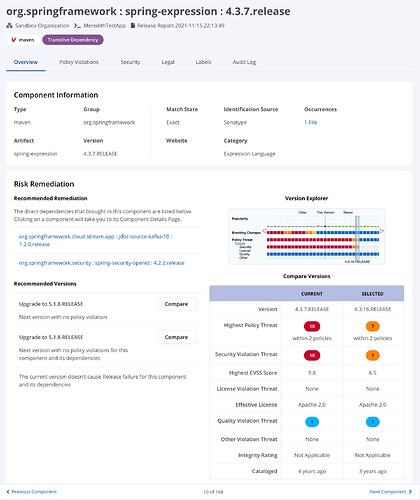Open the Sandbox Organization breadcrumb
The height and width of the screenshot is (500, 420).
coord(42,25)
